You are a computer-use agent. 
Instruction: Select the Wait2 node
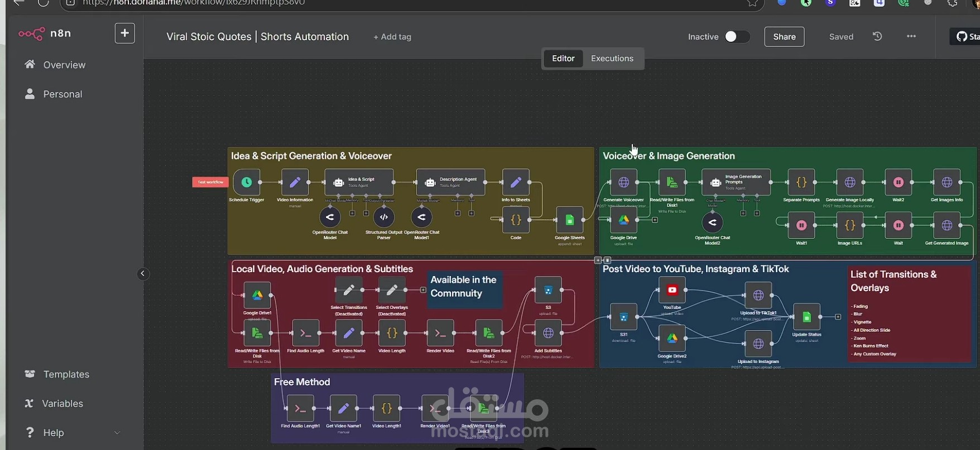(x=899, y=182)
